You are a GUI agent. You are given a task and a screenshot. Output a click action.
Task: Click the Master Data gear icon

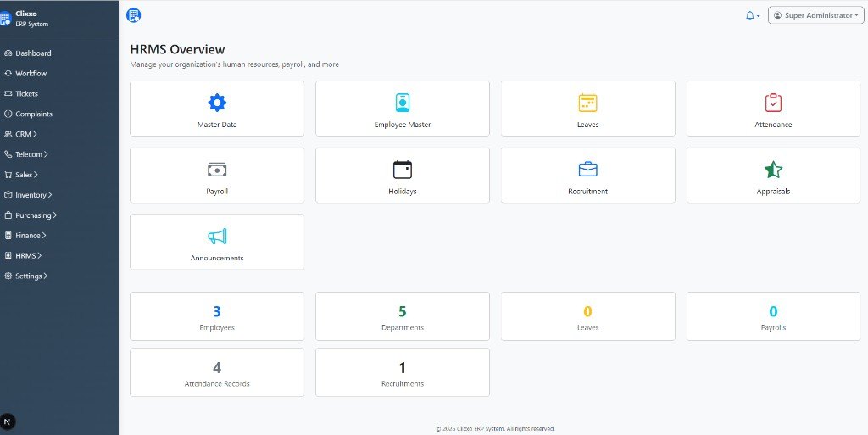pyautogui.click(x=217, y=103)
